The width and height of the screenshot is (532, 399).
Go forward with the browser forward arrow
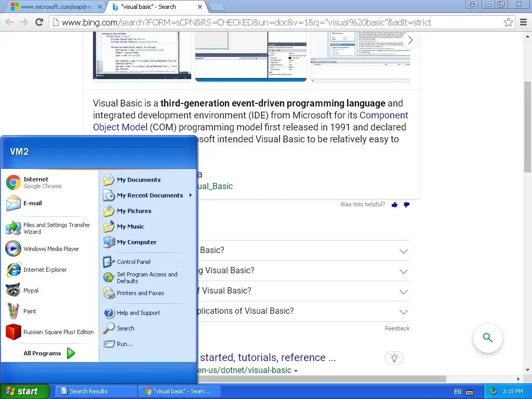pyautogui.click(x=24, y=22)
